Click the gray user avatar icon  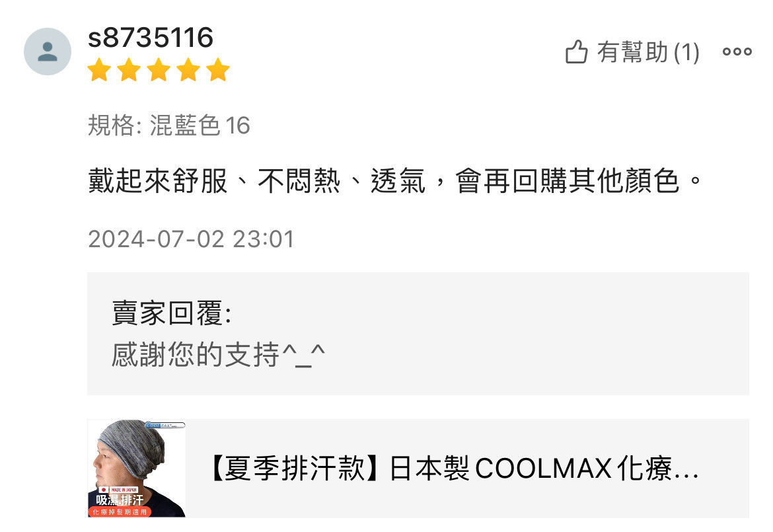48,52
